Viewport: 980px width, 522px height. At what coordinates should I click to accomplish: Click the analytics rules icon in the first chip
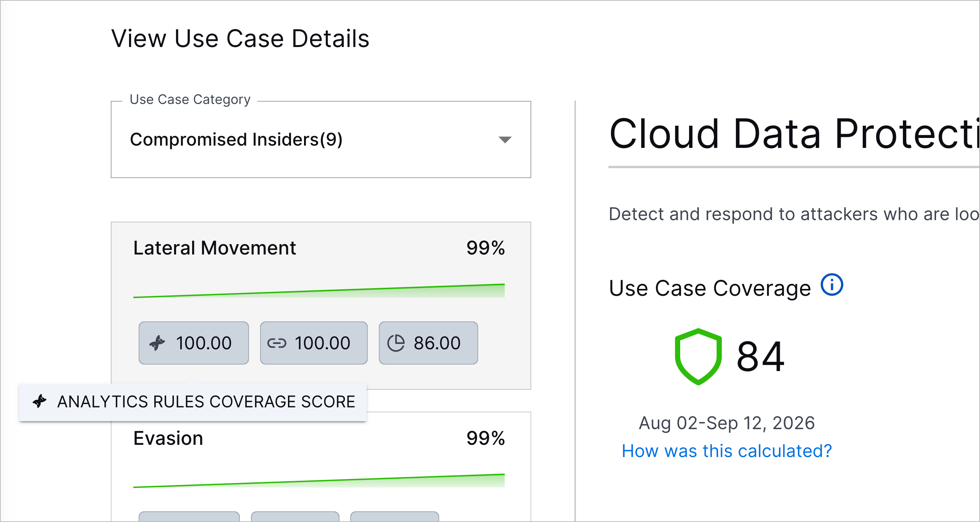(157, 343)
